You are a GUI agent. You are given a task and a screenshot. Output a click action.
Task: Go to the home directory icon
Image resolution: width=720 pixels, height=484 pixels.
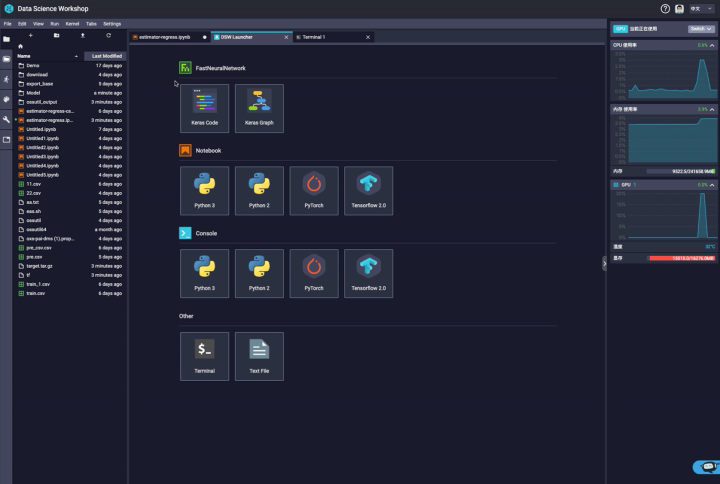pyautogui.click(x=20, y=46)
